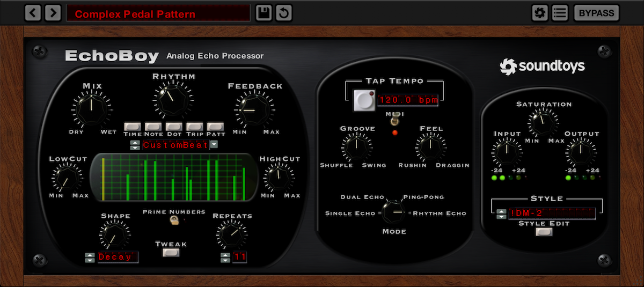Toggle the Prime Numbers switch
644x287 pixels.
[174, 220]
